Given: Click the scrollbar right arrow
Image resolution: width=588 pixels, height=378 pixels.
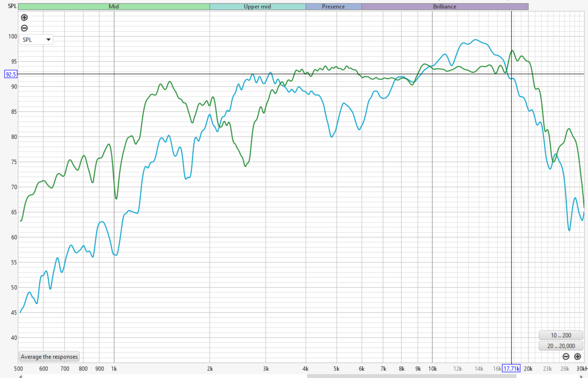Looking at the screenshot, I should (x=581, y=376).
